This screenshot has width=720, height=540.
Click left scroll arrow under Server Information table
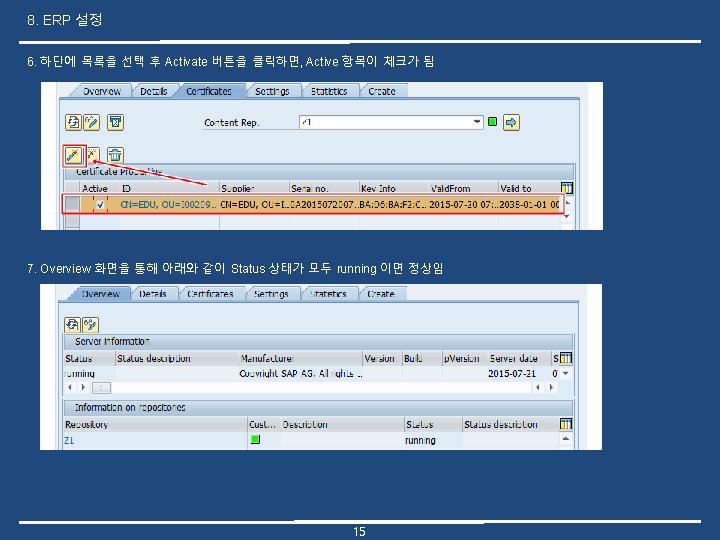coord(70,388)
